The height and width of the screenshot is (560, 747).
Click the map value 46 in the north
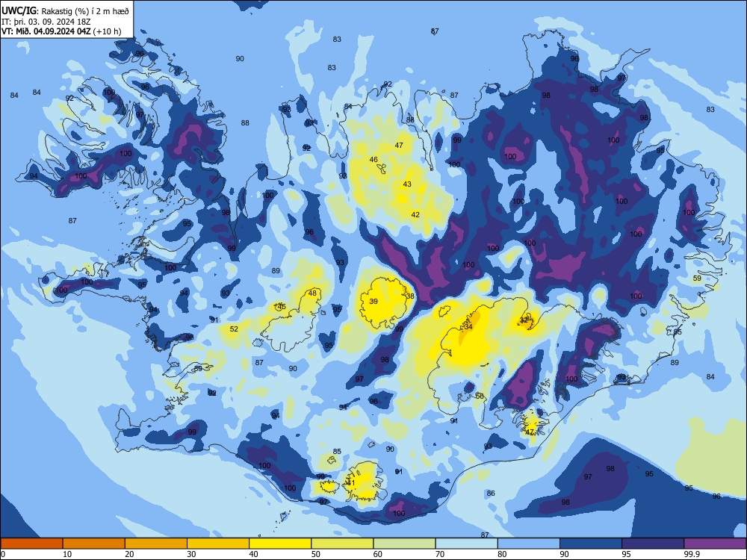373,160
